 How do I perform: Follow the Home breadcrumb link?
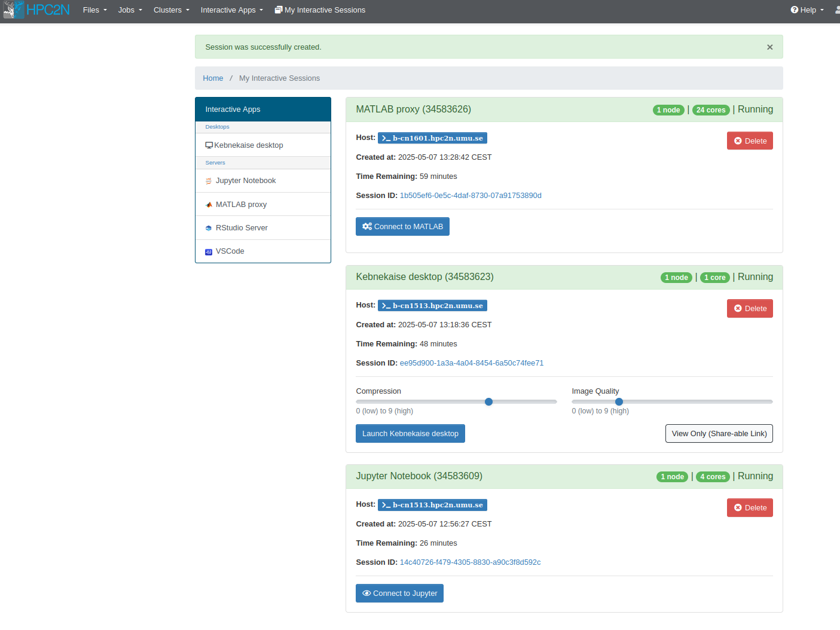pyautogui.click(x=213, y=78)
